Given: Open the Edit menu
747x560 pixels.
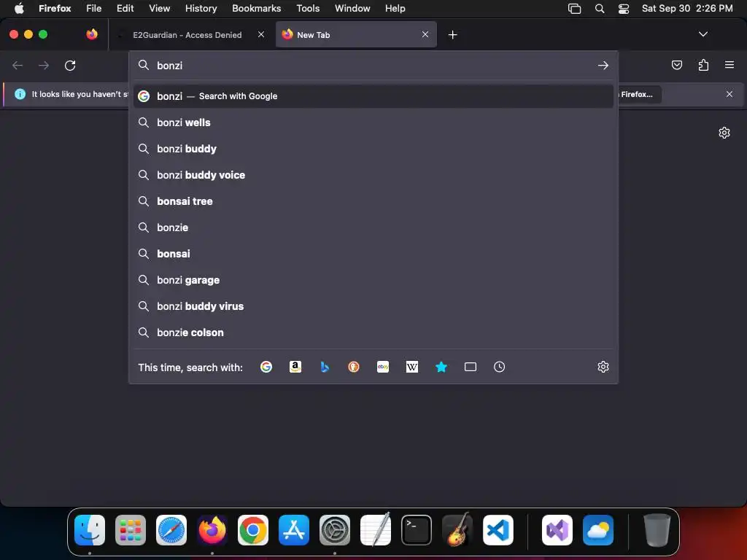Looking at the screenshot, I should [125, 8].
